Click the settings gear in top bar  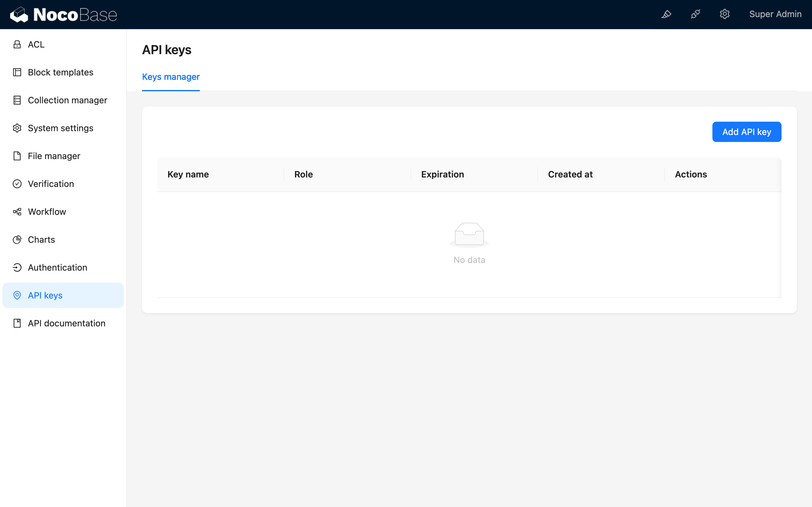point(724,14)
